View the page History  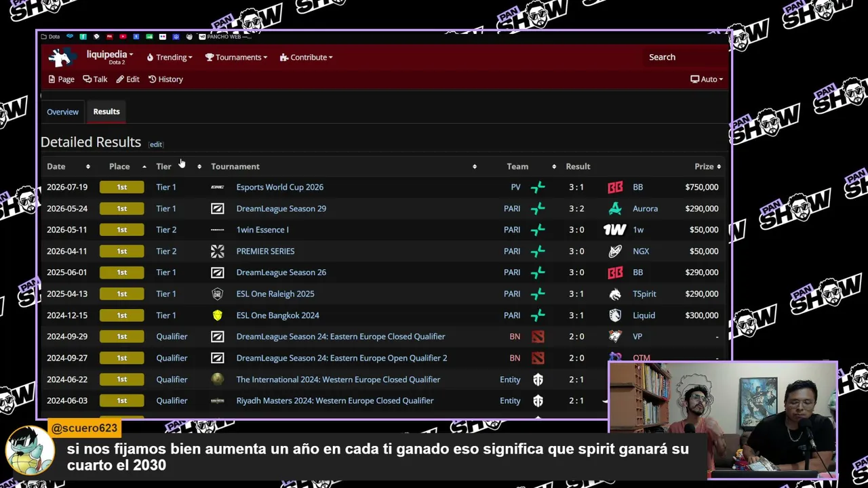click(x=165, y=79)
